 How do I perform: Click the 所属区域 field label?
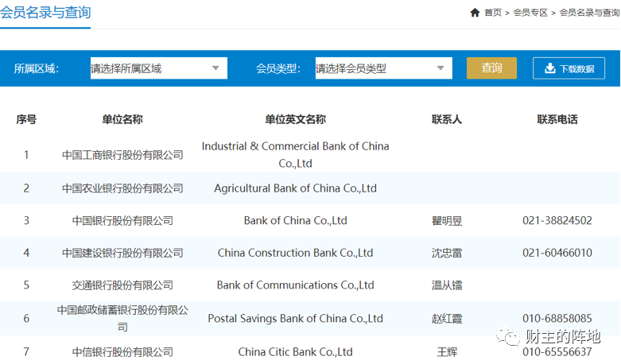(x=36, y=69)
